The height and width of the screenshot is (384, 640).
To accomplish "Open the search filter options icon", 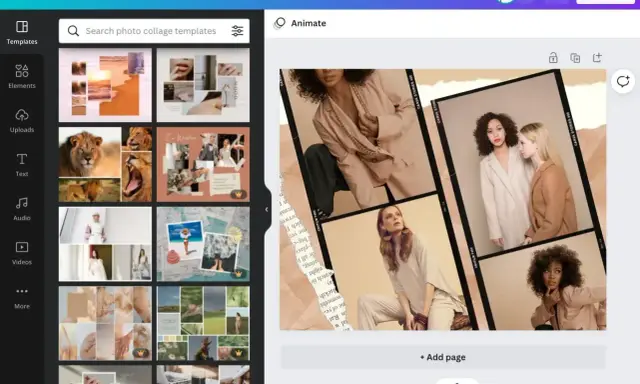I will click(x=237, y=31).
